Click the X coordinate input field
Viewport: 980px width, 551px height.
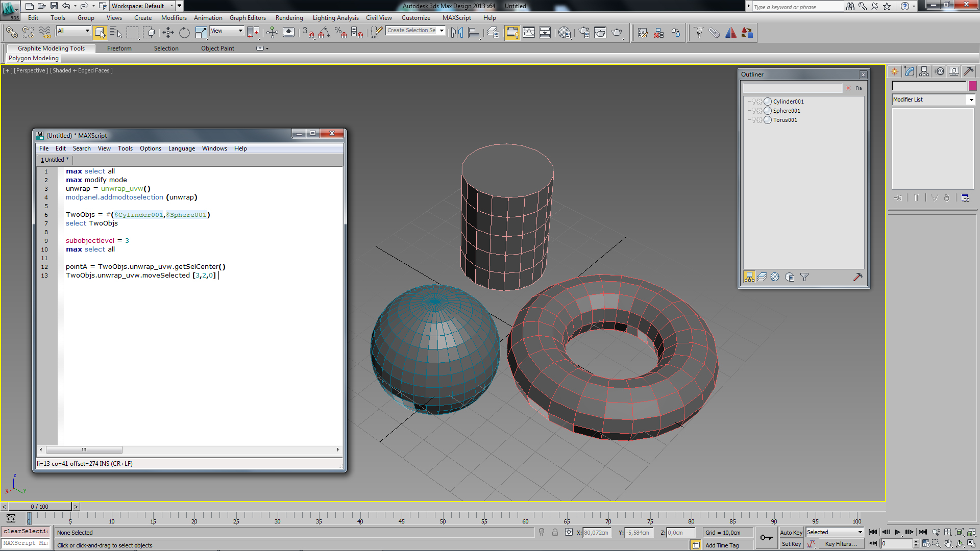pyautogui.click(x=596, y=533)
